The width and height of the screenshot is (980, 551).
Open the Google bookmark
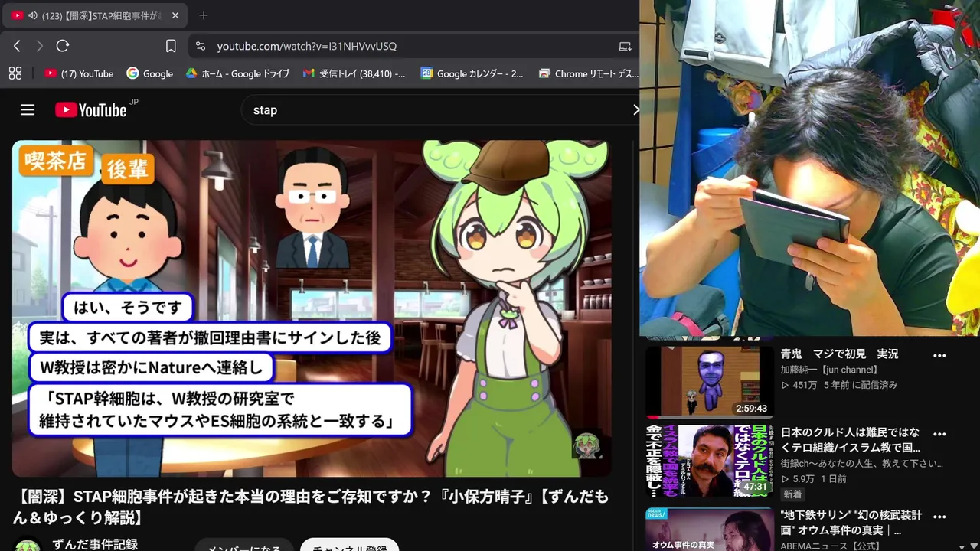click(150, 73)
